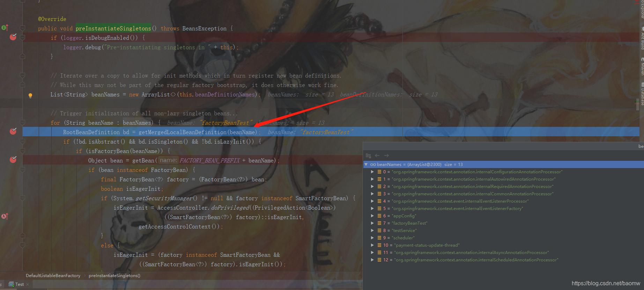Click the list icon of element 10 payment-status-update-thread
The width and height of the screenshot is (644, 290).
pos(379,245)
